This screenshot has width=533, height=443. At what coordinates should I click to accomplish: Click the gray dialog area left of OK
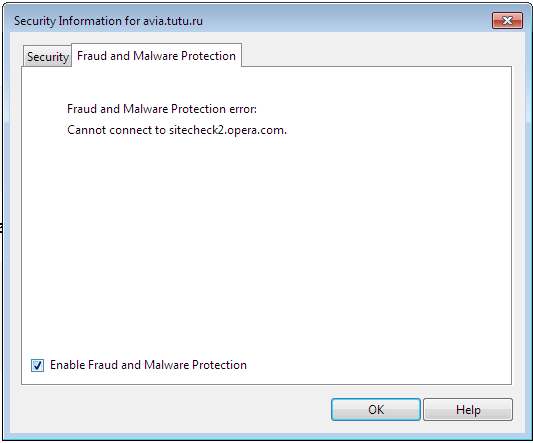pos(170,409)
